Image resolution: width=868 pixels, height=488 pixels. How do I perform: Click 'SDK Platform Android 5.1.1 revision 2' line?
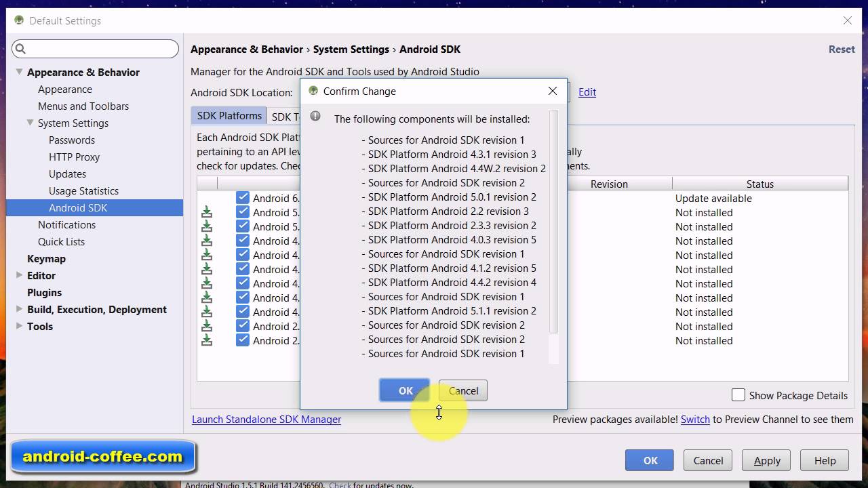[449, 310]
